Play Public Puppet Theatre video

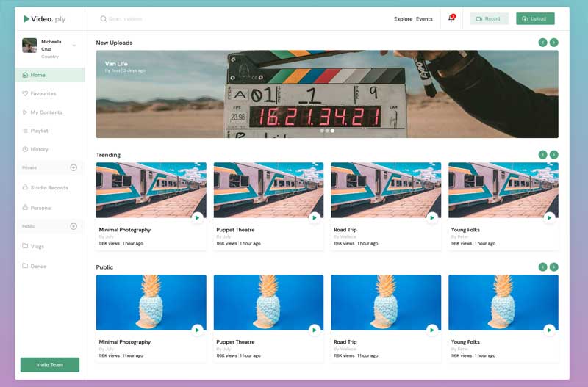tap(315, 330)
